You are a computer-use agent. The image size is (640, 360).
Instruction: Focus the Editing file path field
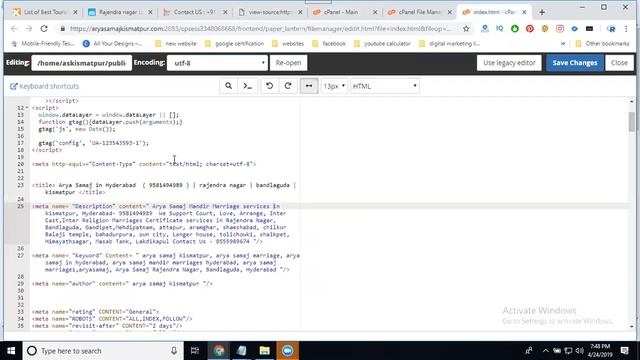(82, 63)
